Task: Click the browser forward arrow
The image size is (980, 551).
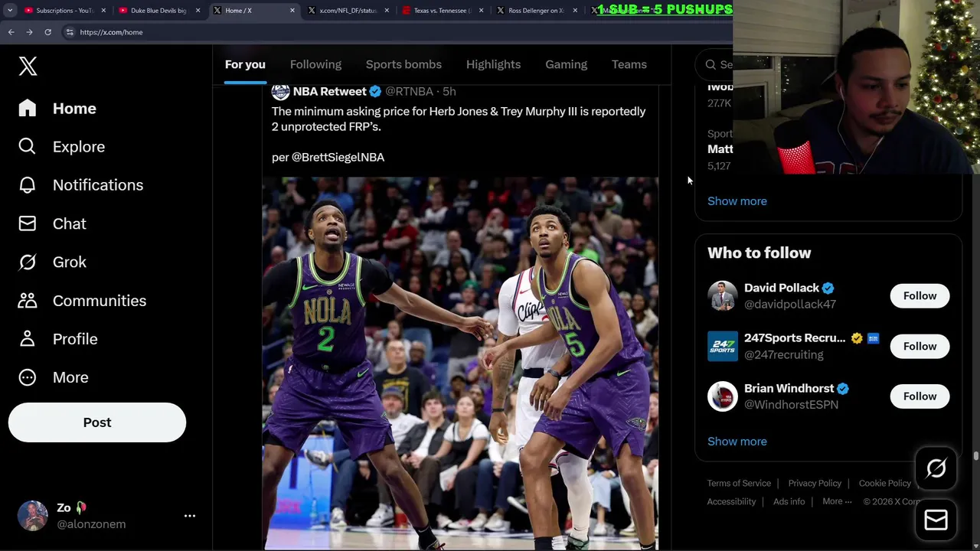Action: (29, 32)
